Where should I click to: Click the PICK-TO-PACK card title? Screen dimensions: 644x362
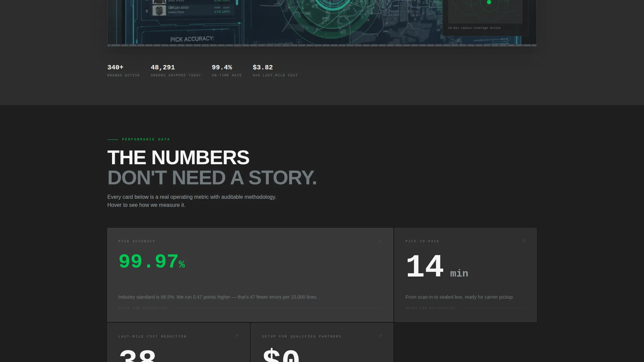(422, 241)
